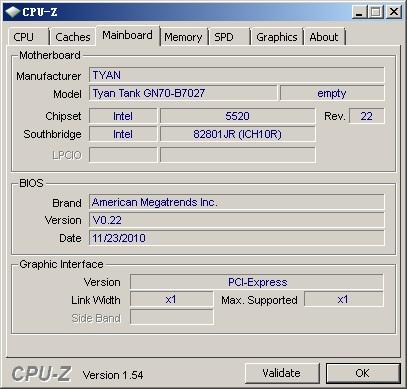Select the Mainboard tab
The width and height of the screenshot is (407, 389).
(128, 35)
